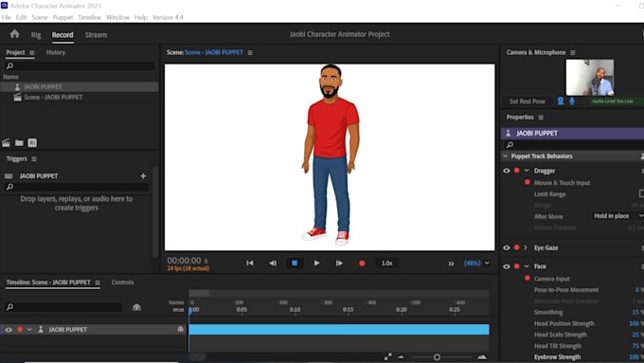
Task: Stop playback with blue square button
Action: 295,263
